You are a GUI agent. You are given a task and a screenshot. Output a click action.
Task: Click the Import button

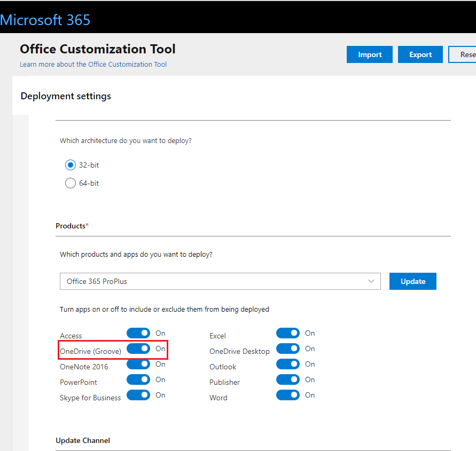[370, 54]
